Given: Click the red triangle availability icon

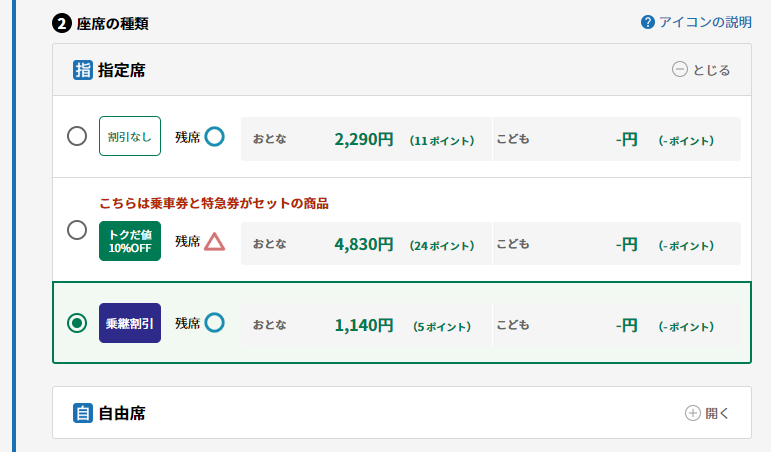Looking at the screenshot, I should click(x=214, y=241).
